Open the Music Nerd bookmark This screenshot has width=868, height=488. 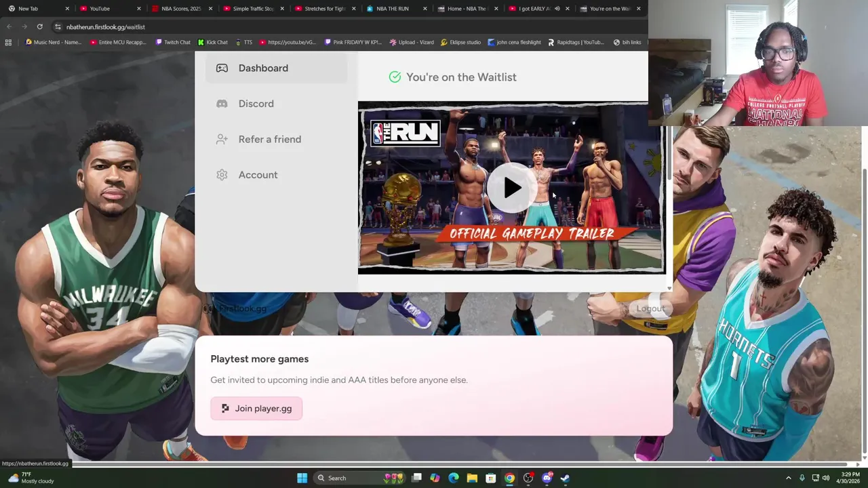point(54,42)
